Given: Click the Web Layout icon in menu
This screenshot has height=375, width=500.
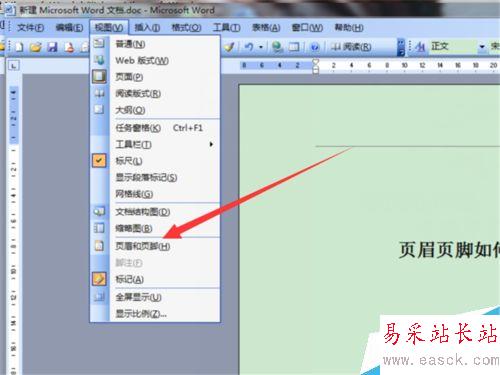Looking at the screenshot, I should click(x=99, y=60).
